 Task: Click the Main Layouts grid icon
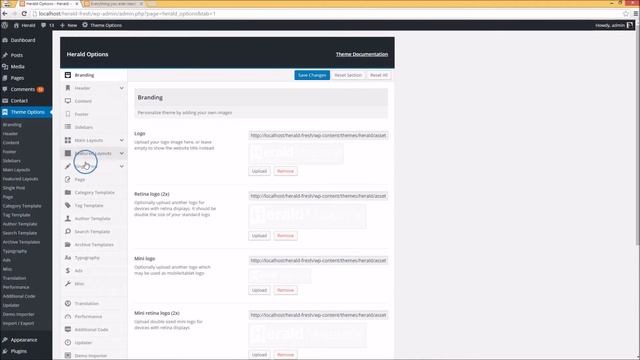(68, 140)
